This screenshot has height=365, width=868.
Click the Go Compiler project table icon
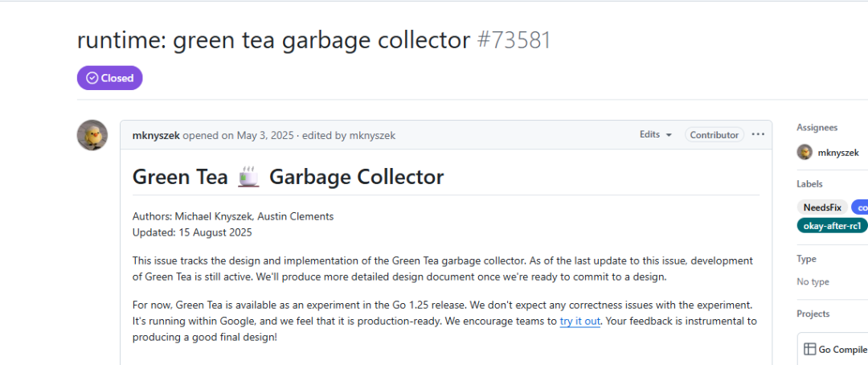[x=810, y=350]
